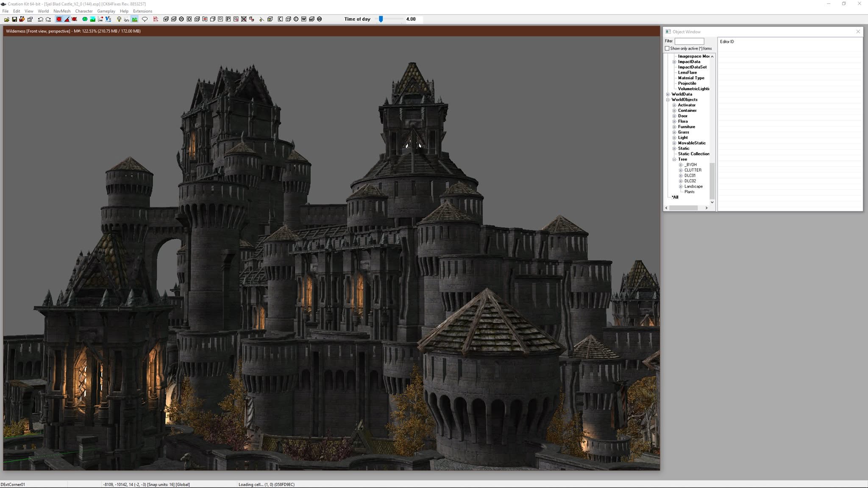868x488 pixels.
Task: Open the View menu
Action: 29,11
